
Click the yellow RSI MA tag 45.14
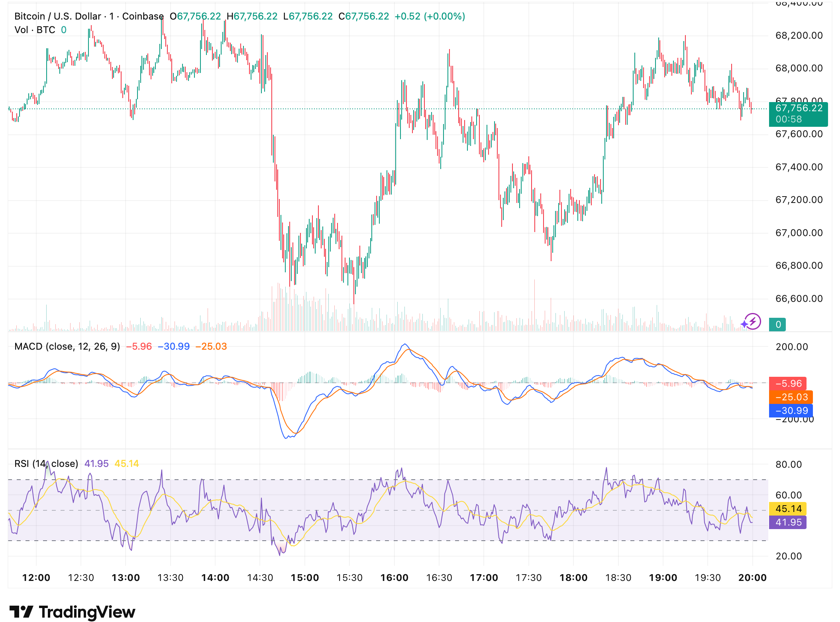coord(787,509)
